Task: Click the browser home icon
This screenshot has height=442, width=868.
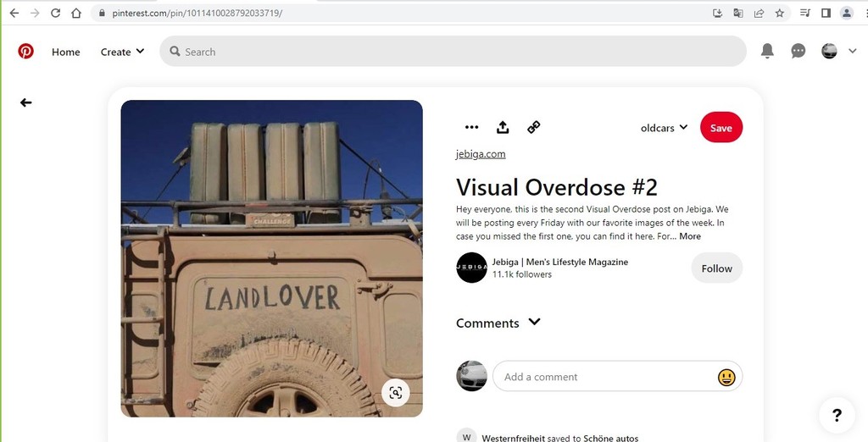Action: click(x=76, y=13)
